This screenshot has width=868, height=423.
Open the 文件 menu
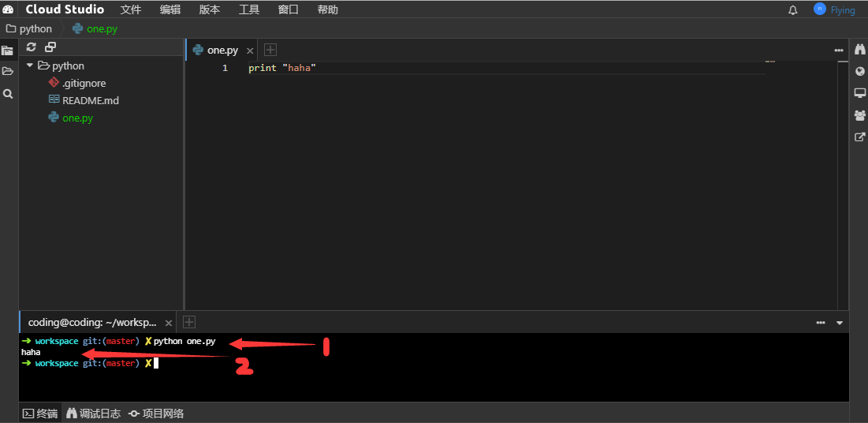(131, 9)
